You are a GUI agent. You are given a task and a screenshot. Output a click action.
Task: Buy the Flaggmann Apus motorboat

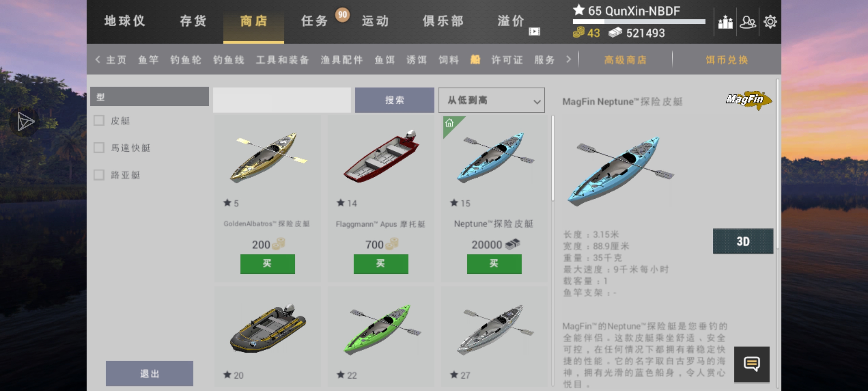(381, 264)
